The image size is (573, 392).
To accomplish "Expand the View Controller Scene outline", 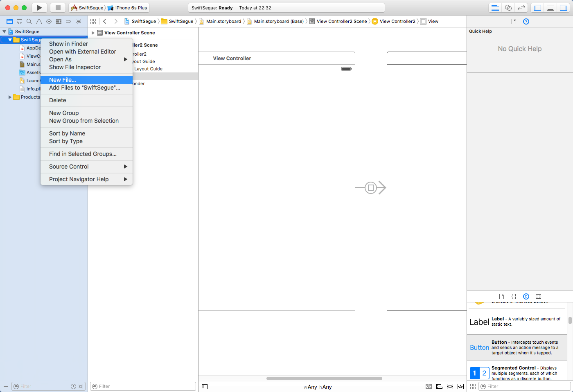I will pos(93,33).
